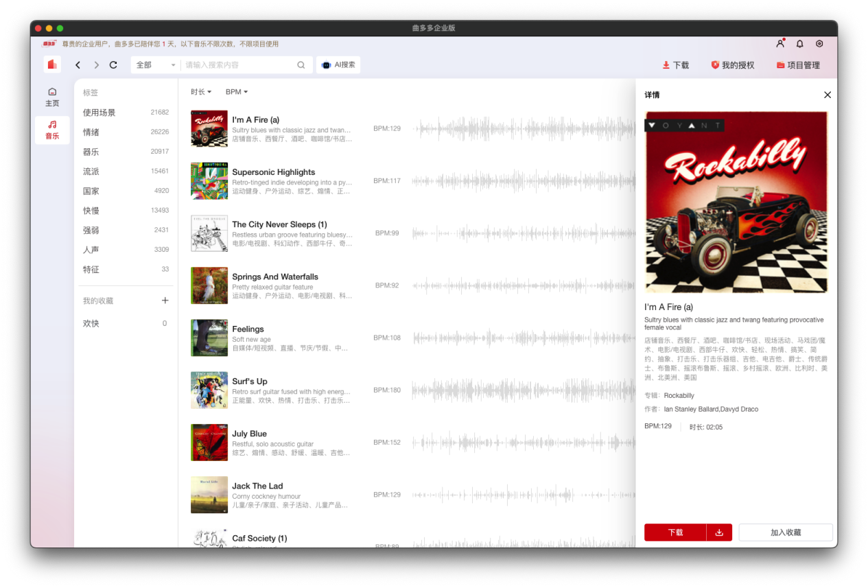
Task: Expand the 特征 tag category
Action: coord(126,270)
